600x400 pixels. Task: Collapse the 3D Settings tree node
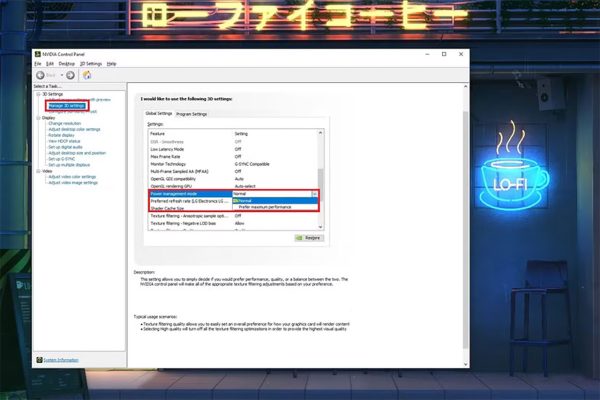(x=38, y=95)
